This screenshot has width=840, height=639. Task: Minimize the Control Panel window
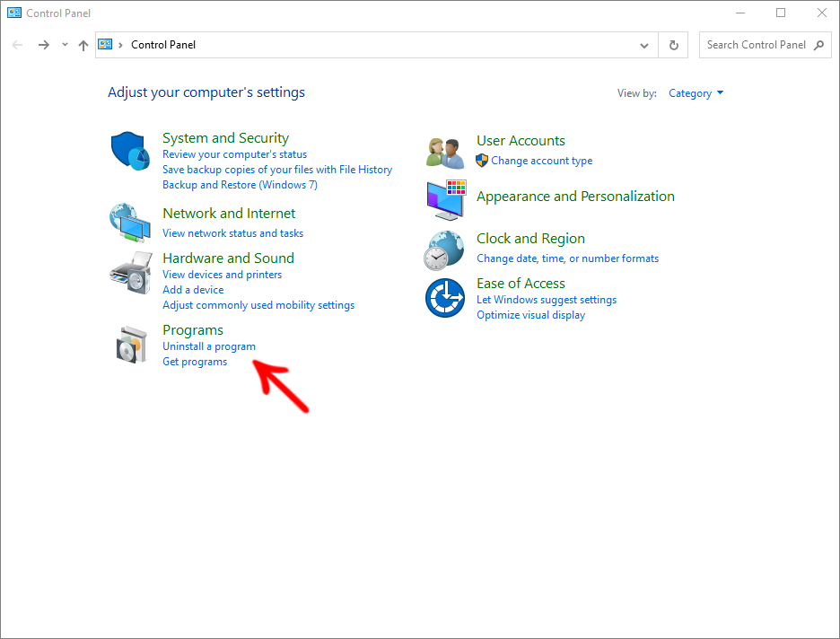[740, 13]
